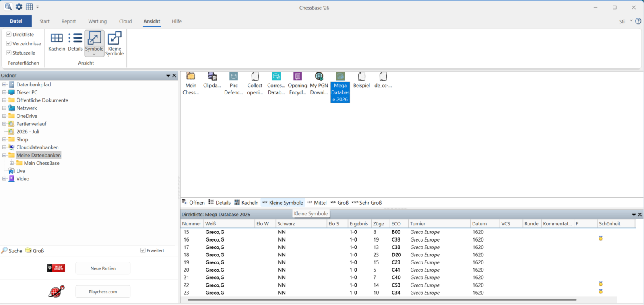Viewport: 644px width, 305px height.
Task: Click the Suche magnifier in the folder pane
Action: coord(4,250)
